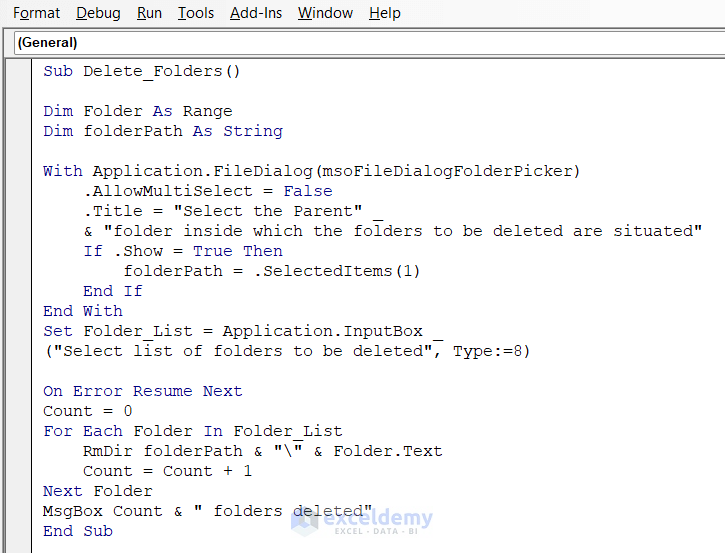Place cursor on the Sub Delete_Folders() line
This screenshot has height=553, width=725.
point(142,71)
